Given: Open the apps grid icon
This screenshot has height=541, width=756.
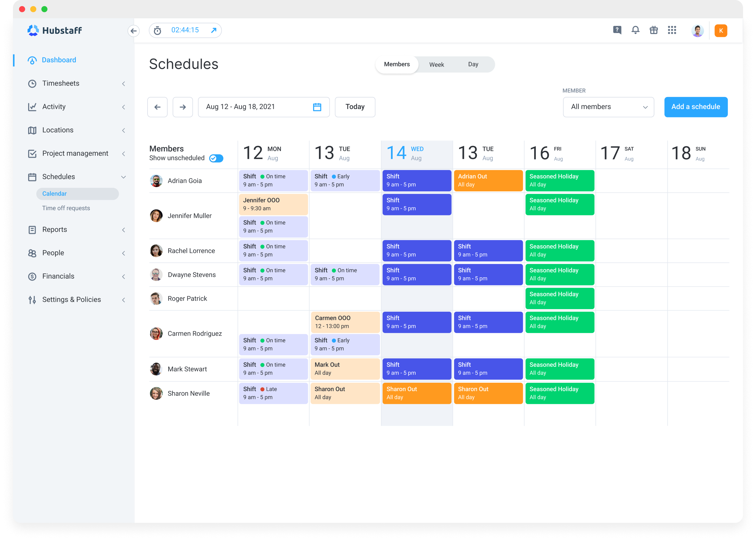Looking at the screenshot, I should pos(672,30).
